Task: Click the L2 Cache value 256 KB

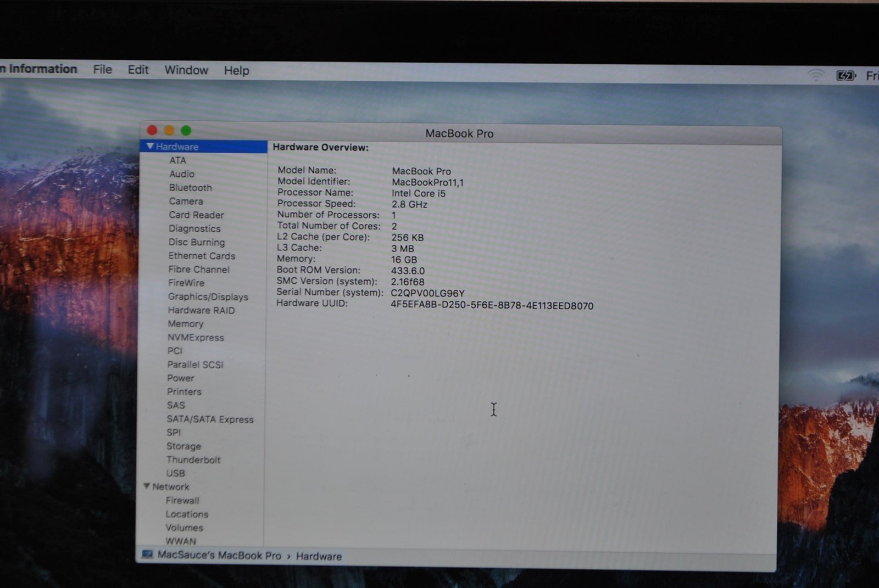Action: pos(407,238)
